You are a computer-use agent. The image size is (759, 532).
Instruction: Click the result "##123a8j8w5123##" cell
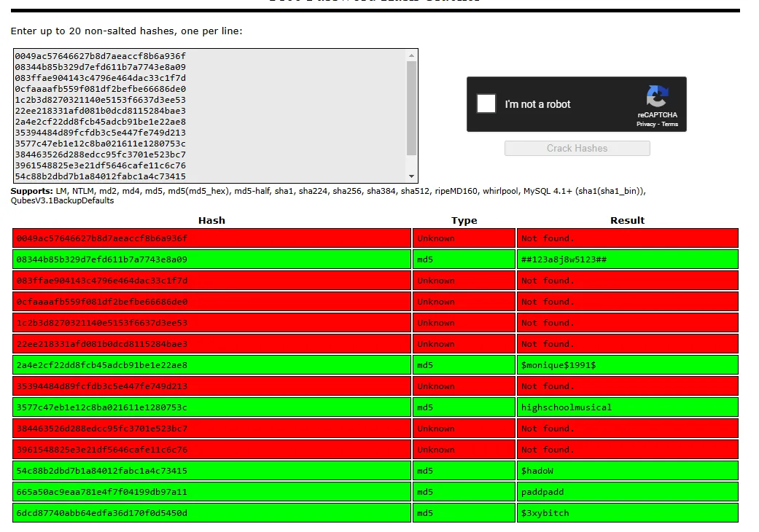coord(564,259)
